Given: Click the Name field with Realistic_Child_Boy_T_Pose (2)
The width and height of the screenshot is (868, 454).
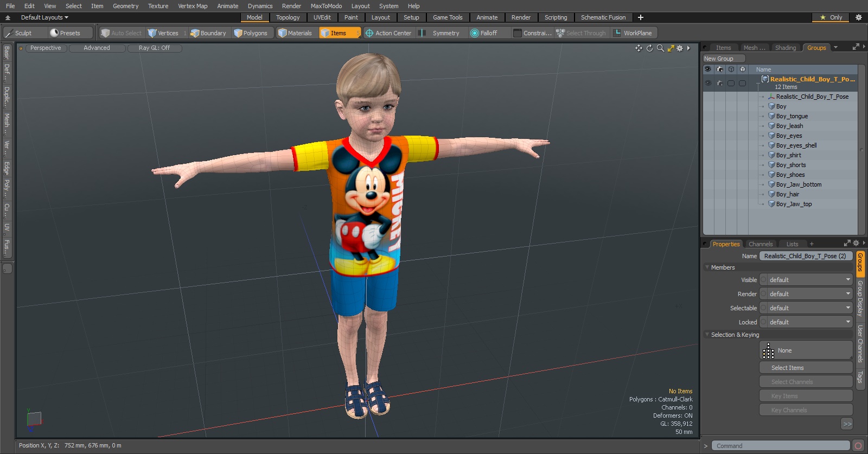Looking at the screenshot, I should pyautogui.click(x=806, y=256).
